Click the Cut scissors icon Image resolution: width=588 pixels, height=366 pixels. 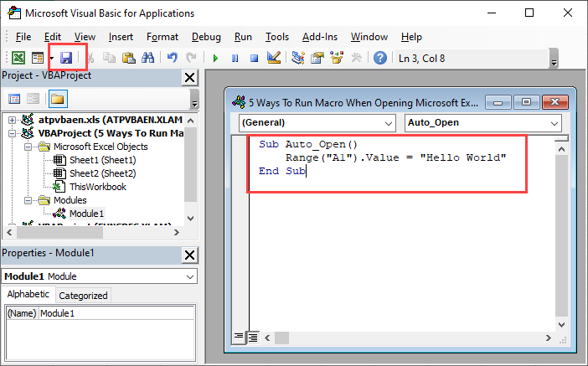coord(90,58)
